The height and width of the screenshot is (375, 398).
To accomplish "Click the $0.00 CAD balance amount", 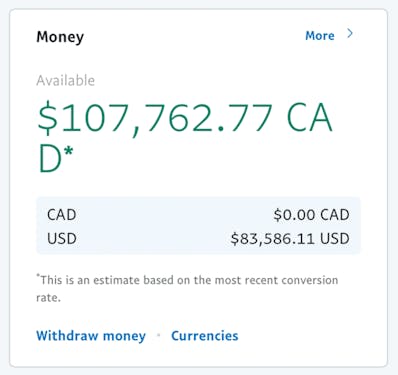I will 311,215.
